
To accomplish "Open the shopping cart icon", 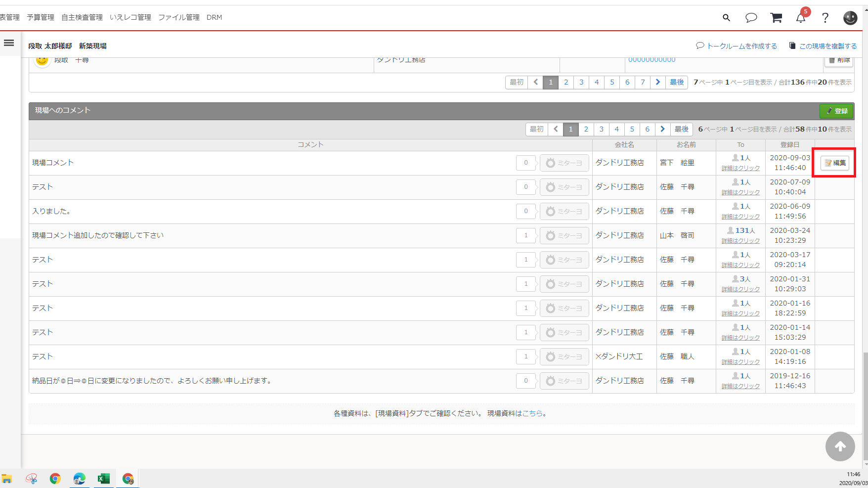I will pyautogui.click(x=776, y=18).
